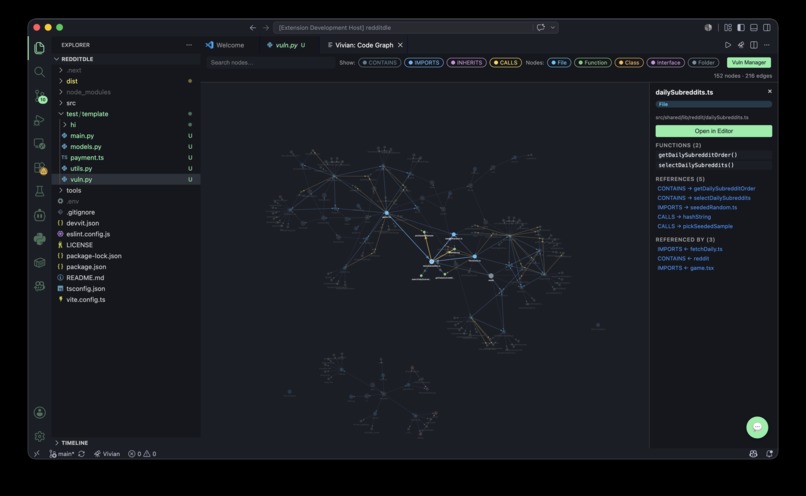
Task: Open the command center dropdown arrow
Action: [553, 28]
